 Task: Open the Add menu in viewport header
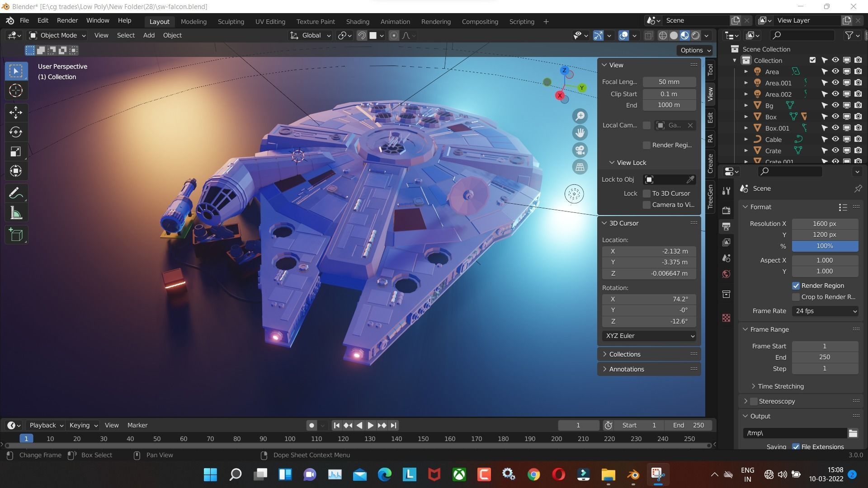click(149, 35)
